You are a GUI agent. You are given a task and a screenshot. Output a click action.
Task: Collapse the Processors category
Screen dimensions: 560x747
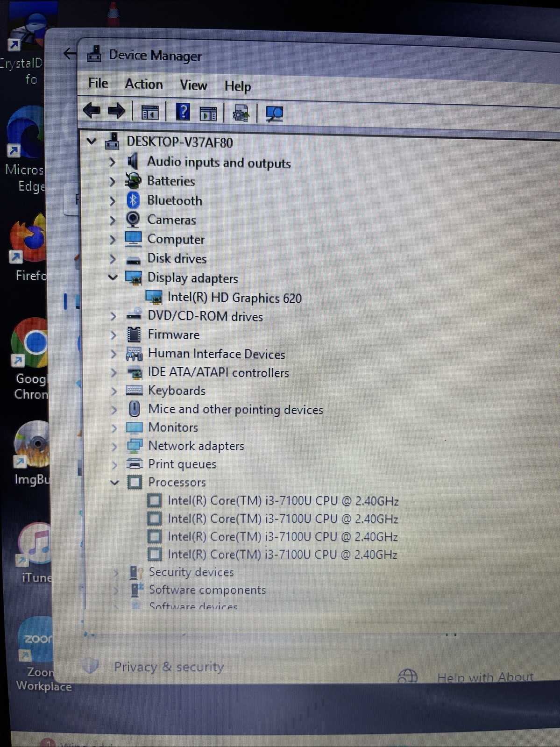point(114,482)
